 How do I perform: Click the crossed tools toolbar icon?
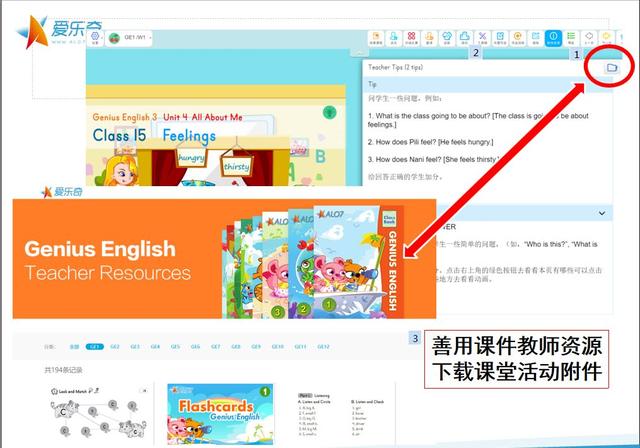point(482,38)
